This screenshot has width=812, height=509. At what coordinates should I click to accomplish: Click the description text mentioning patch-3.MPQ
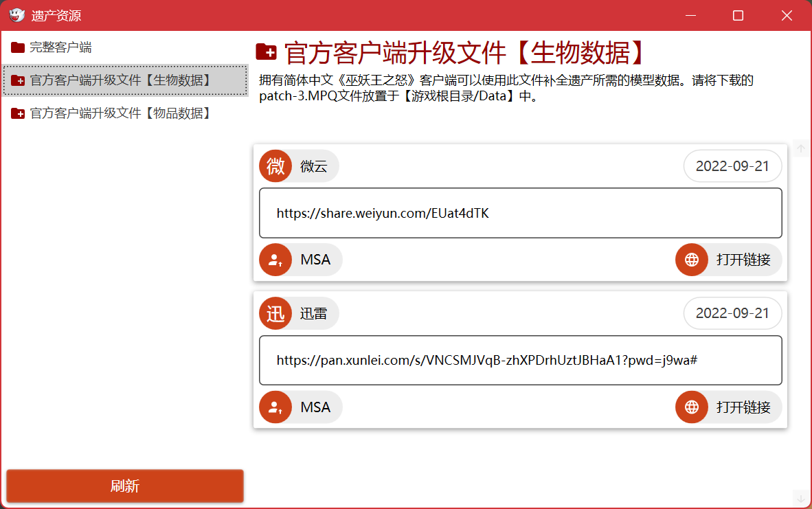[506, 88]
